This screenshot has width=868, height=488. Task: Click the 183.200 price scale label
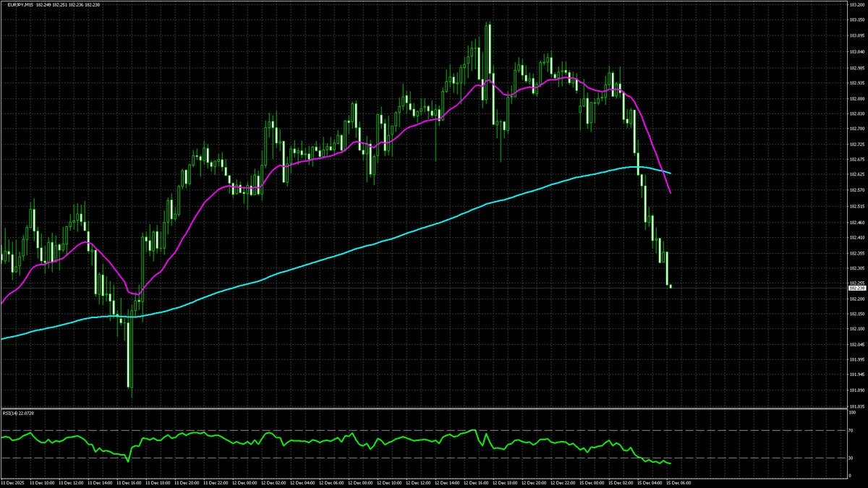coord(855,6)
